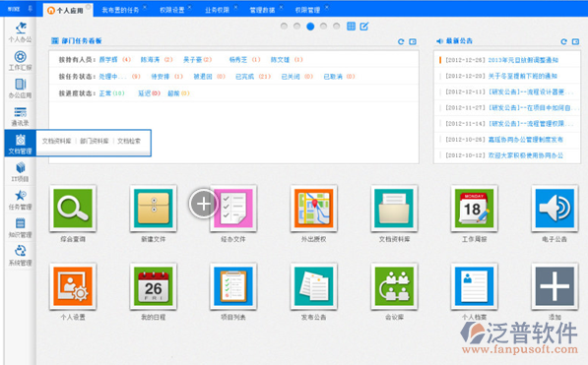Switch to the 权限设置 tab
The height and width of the screenshot is (365, 588).
tap(171, 10)
